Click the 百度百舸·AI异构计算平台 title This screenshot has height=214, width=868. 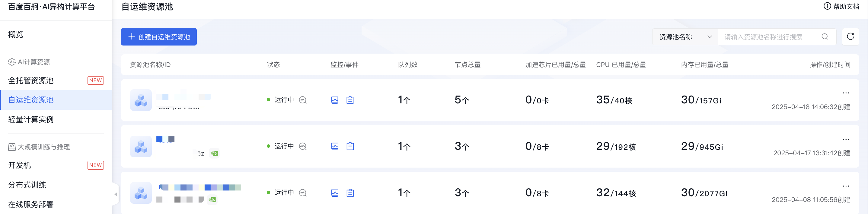(52, 7)
